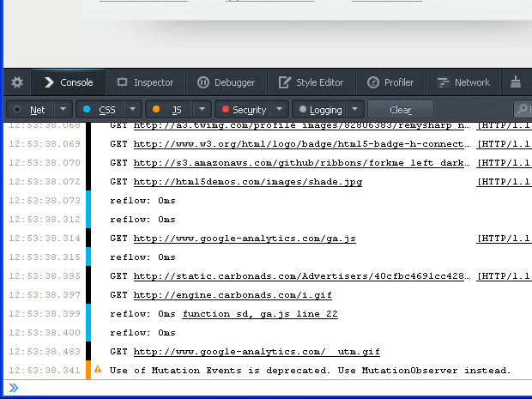Screen dimensions: 532x399
Task: Switch to the Inspector tab
Action: 145,82
